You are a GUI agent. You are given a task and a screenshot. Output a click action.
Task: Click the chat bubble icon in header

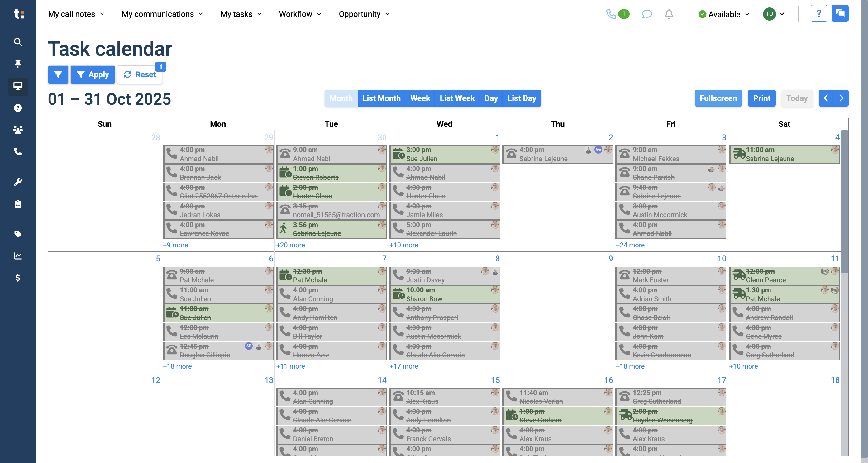646,14
